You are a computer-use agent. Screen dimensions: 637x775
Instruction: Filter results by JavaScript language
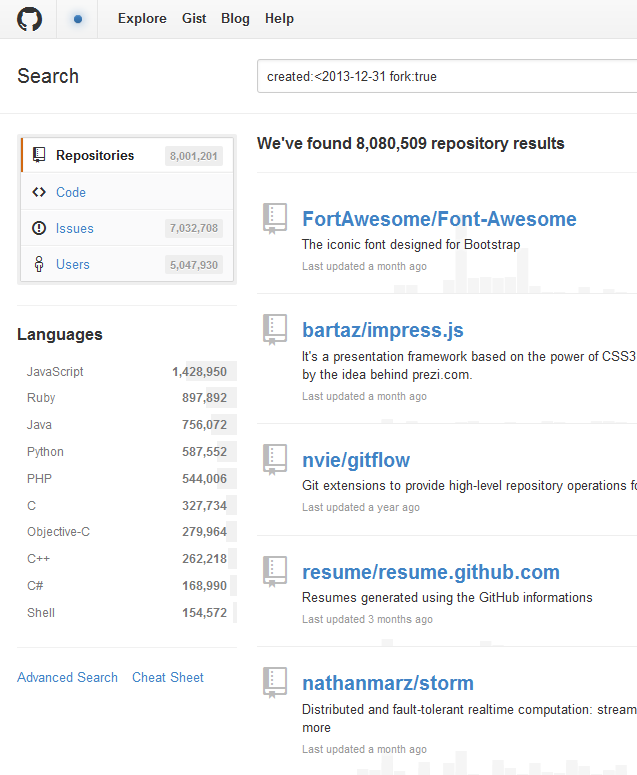click(55, 371)
